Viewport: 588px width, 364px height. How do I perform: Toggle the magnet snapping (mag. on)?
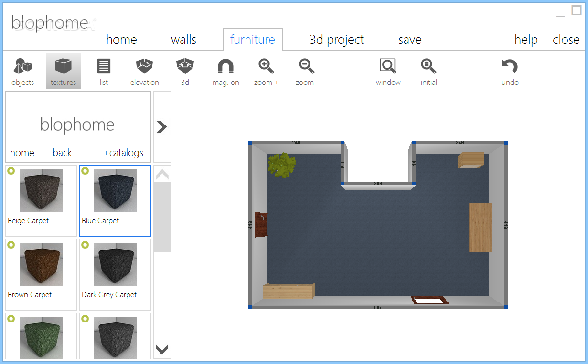pos(225,71)
